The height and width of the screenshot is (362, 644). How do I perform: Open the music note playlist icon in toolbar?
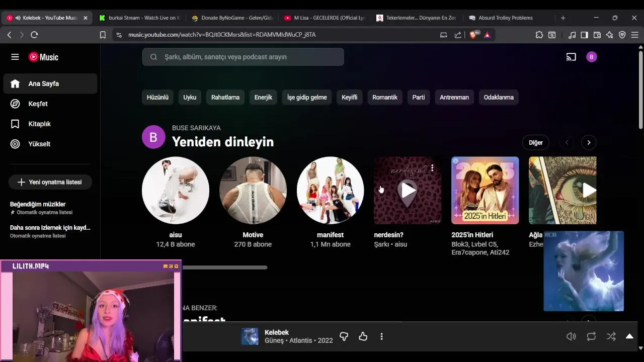[x=572, y=35]
